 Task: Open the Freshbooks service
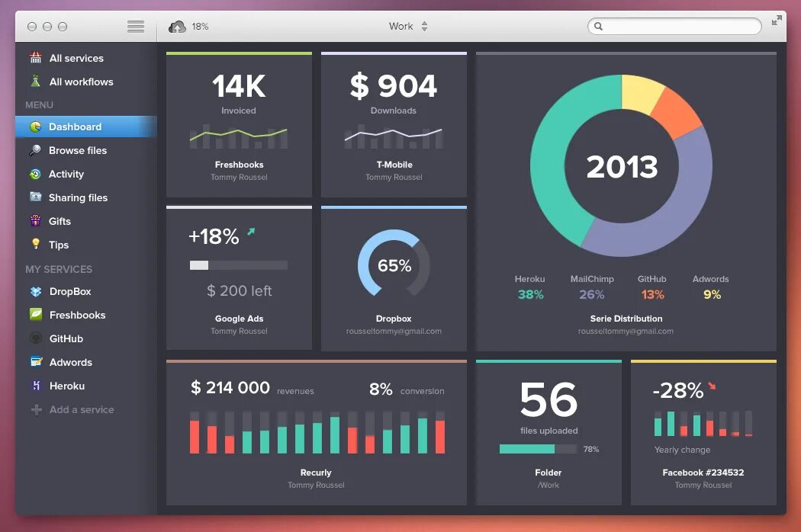tap(85, 315)
